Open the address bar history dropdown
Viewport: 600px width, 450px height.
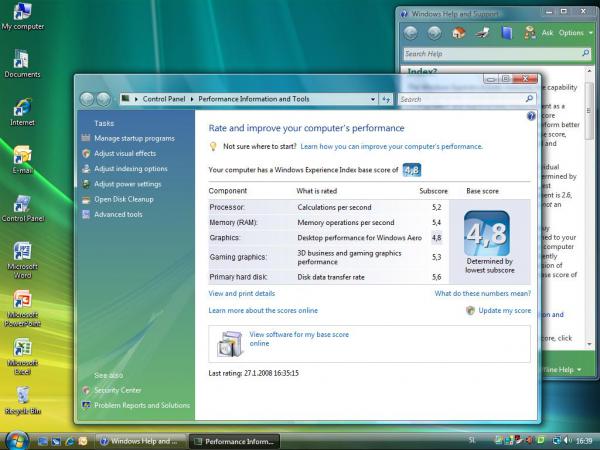pyautogui.click(x=371, y=99)
